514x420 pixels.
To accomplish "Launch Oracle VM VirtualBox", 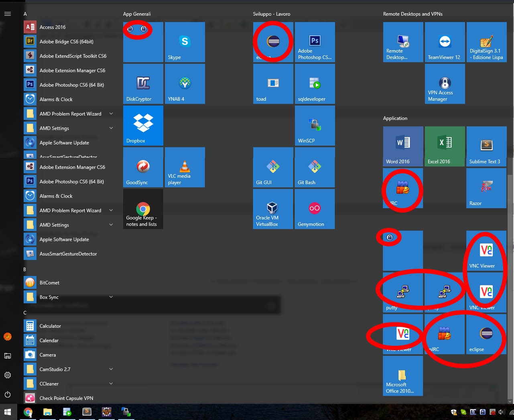I will coord(273,209).
